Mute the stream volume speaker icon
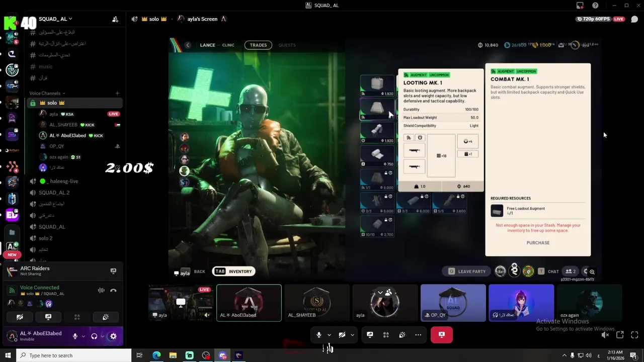 (x=605, y=335)
